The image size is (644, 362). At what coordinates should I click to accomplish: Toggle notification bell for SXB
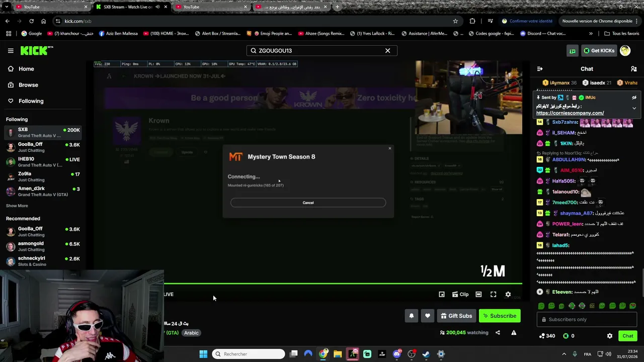point(412,316)
